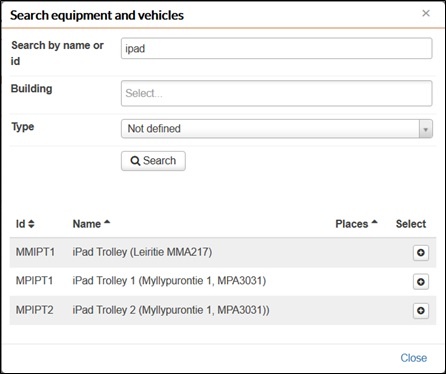The height and width of the screenshot is (374, 446).
Task: Click the iPad Trolley (Leiritie MMA217) name
Action: click(142, 252)
